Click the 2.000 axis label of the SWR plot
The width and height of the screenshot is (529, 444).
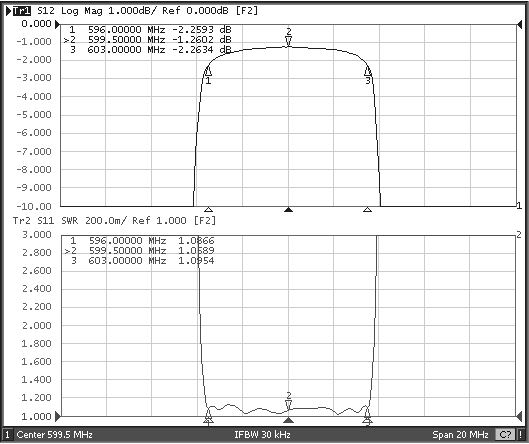coord(37,325)
